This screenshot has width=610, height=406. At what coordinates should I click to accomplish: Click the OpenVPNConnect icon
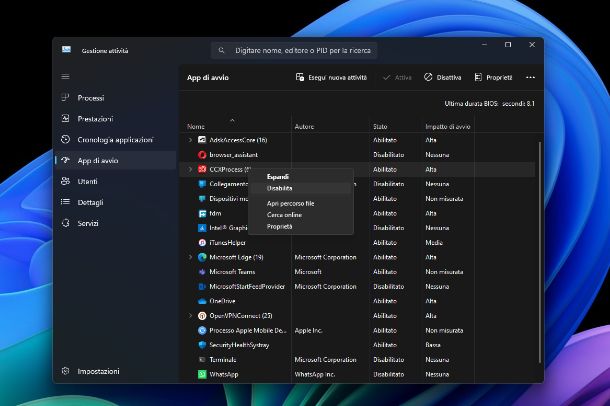tap(202, 316)
